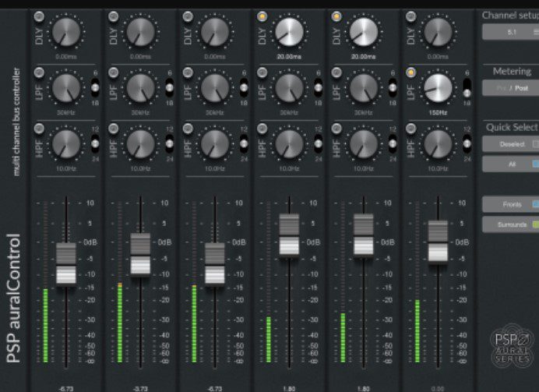Flip the HPF 12/24 slope switch on the third channel

[244, 143]
